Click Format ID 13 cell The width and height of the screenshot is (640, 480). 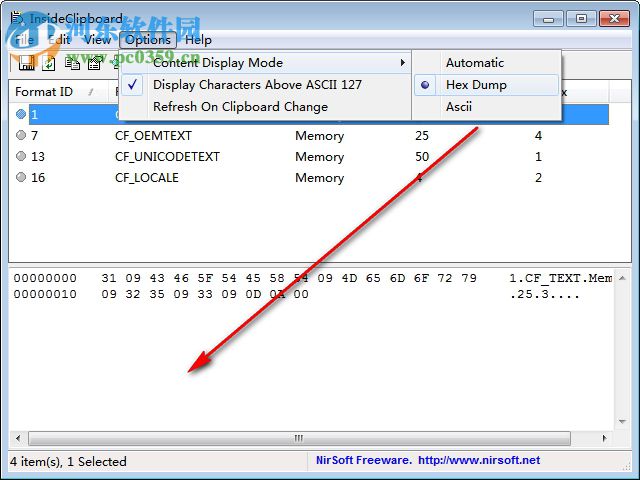38,156
